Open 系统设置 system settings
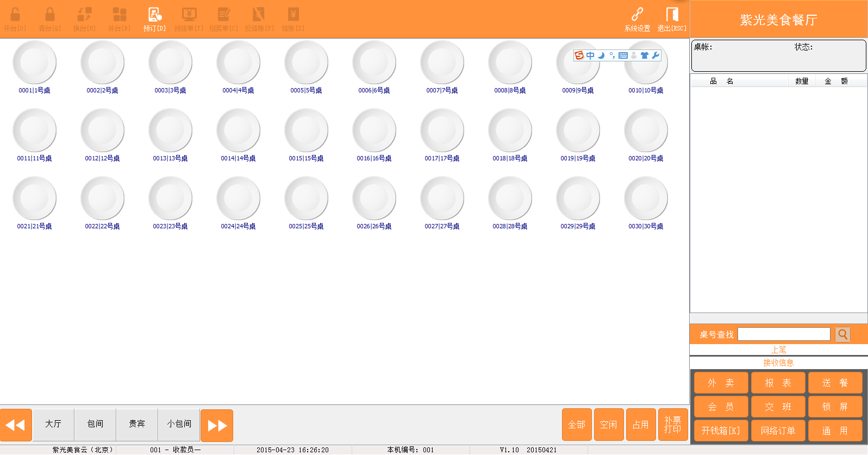Screen dimensions: 868x455 coord(637,15)
